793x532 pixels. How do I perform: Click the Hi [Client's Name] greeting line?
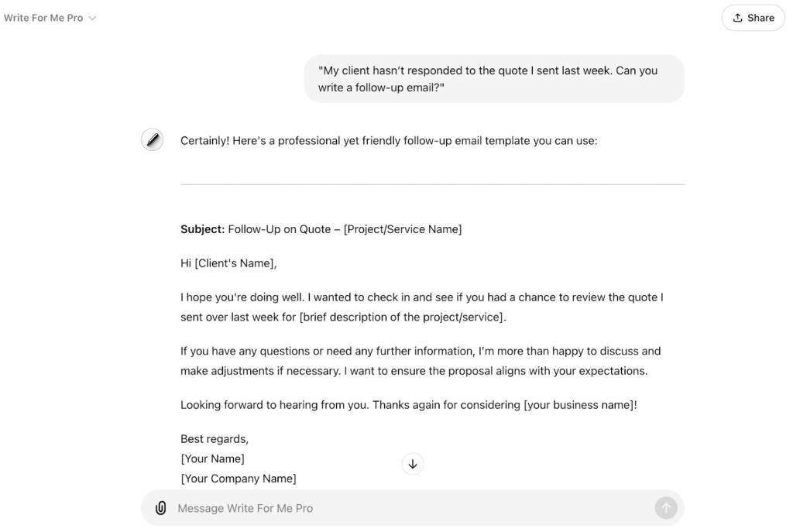click(x=228, y=263)
